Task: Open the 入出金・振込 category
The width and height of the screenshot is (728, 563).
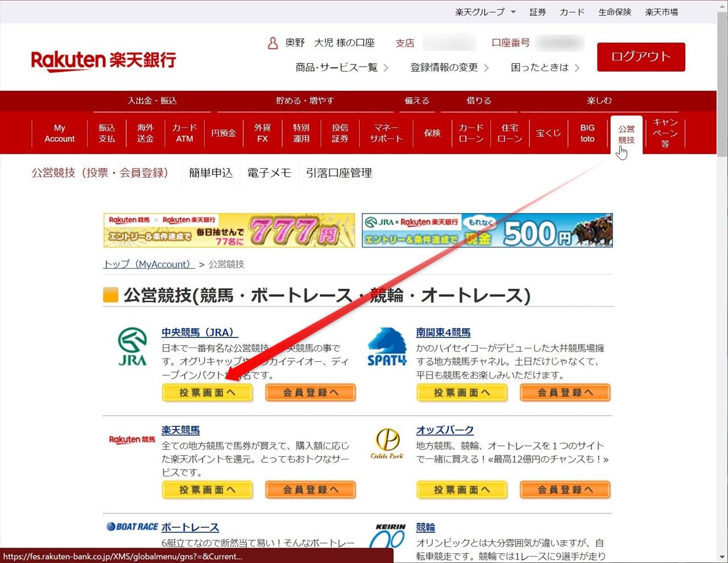Action: click(x=152, y=101)
